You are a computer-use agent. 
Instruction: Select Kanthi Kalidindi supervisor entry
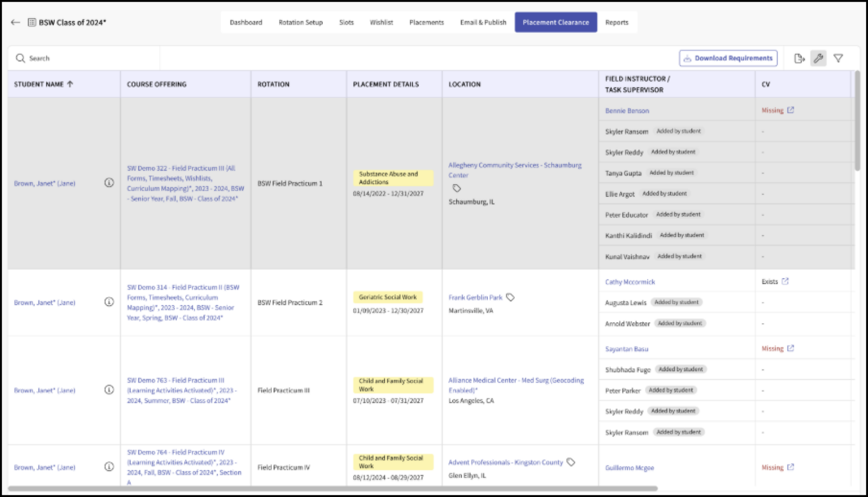[628, 236]
